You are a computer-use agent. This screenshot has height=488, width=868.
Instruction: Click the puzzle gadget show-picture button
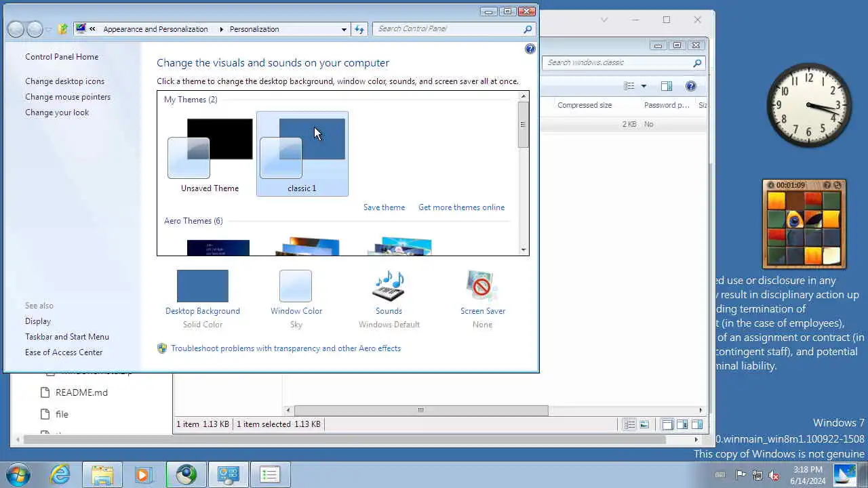click(827, 185)
